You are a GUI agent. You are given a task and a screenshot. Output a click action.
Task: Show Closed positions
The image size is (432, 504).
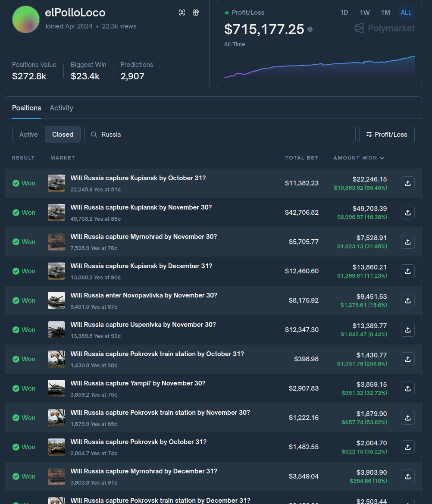tap(63, 135)
